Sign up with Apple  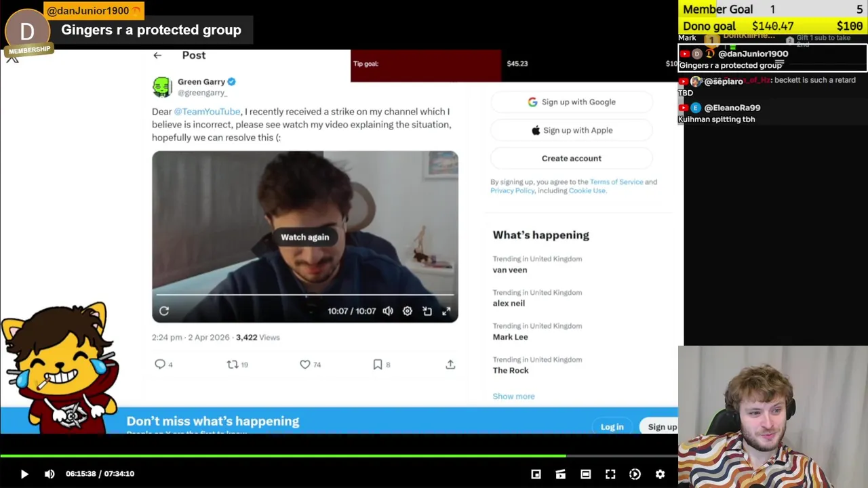point(572,130)
